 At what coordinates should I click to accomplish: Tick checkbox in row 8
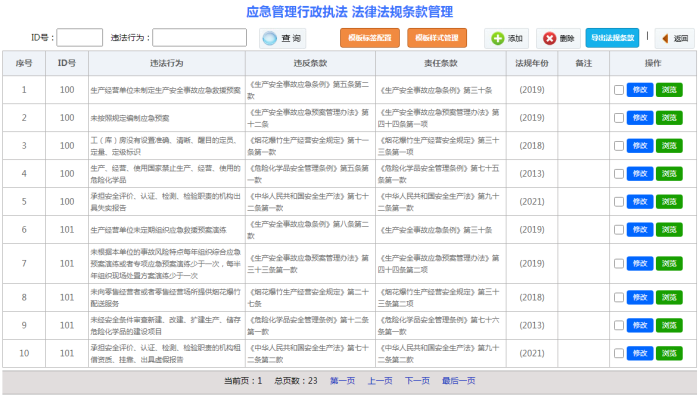pyautogui.click(x=619, y=297)
